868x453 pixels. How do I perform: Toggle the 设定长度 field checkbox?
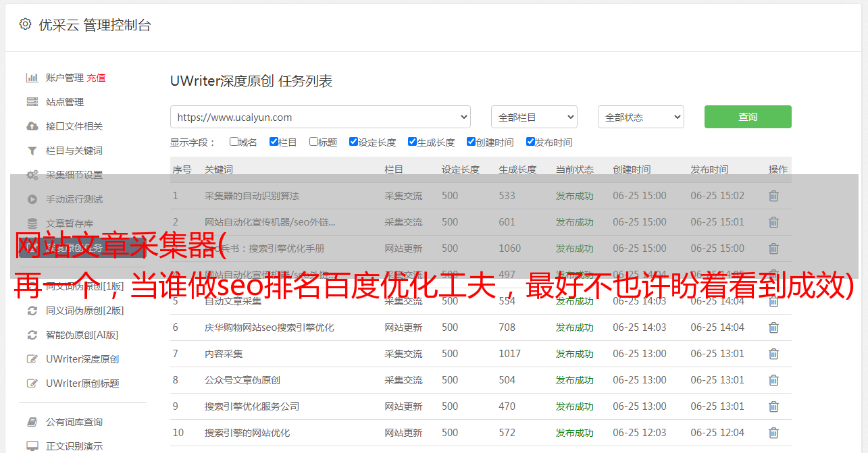(x=353, y=142)
